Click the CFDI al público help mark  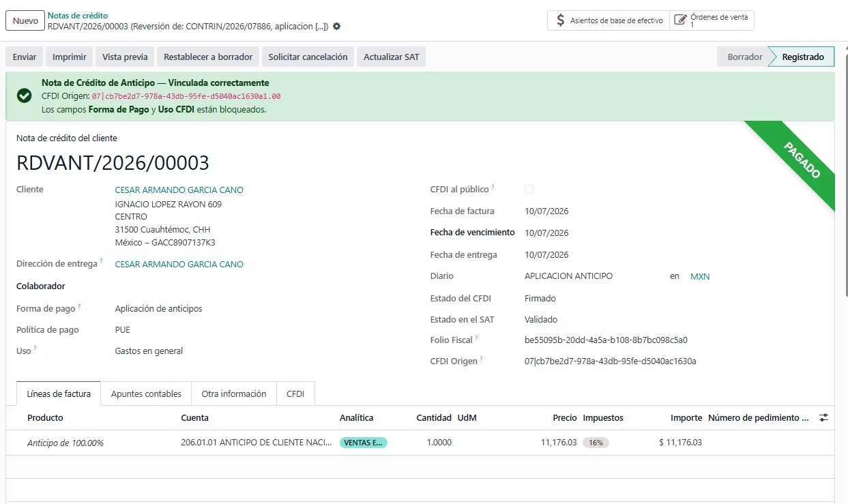point(493,188)
